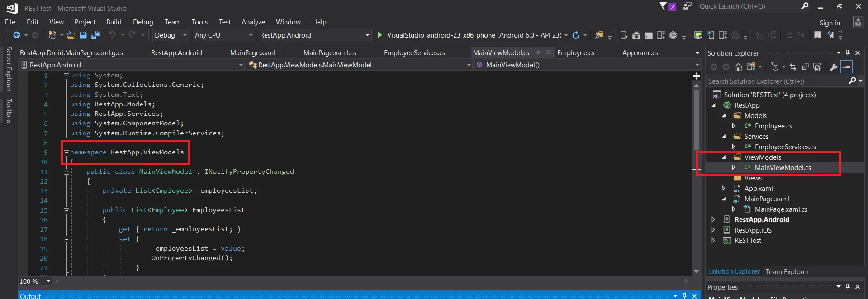Click the Android adb command prompt icon
This screenshot has height=299, width=868.
(649, 35)
